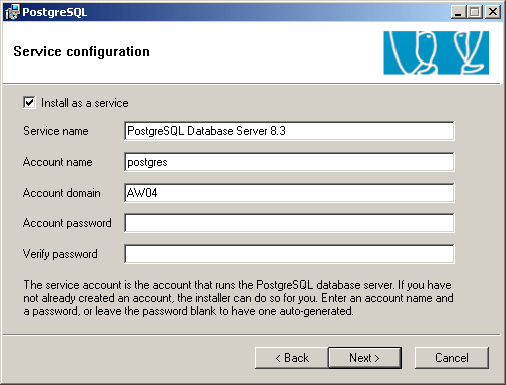Image resolution: width=506 pixels, height=385 pixels.
Task: Click the installer icon in the title bar
Action: pyautogui.click(x=13, y=12)
